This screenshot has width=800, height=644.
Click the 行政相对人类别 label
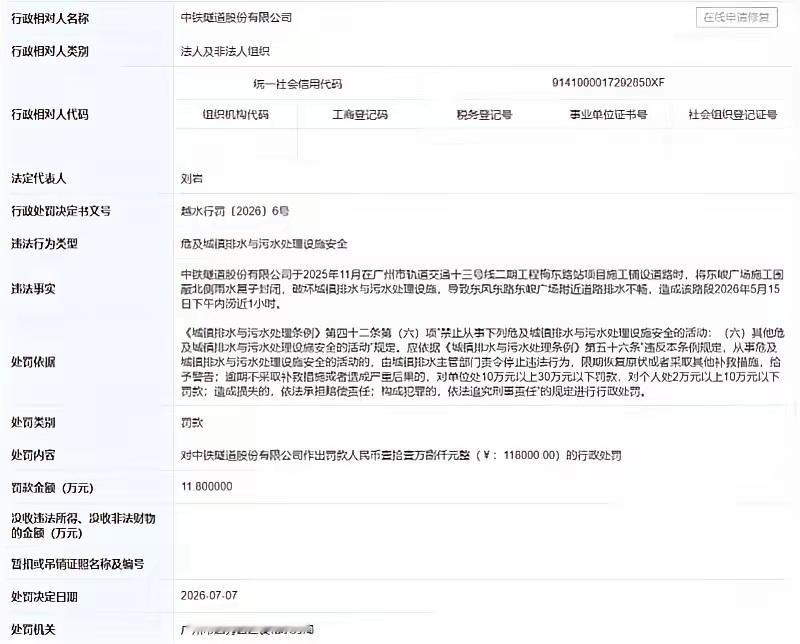coord(50,52)
